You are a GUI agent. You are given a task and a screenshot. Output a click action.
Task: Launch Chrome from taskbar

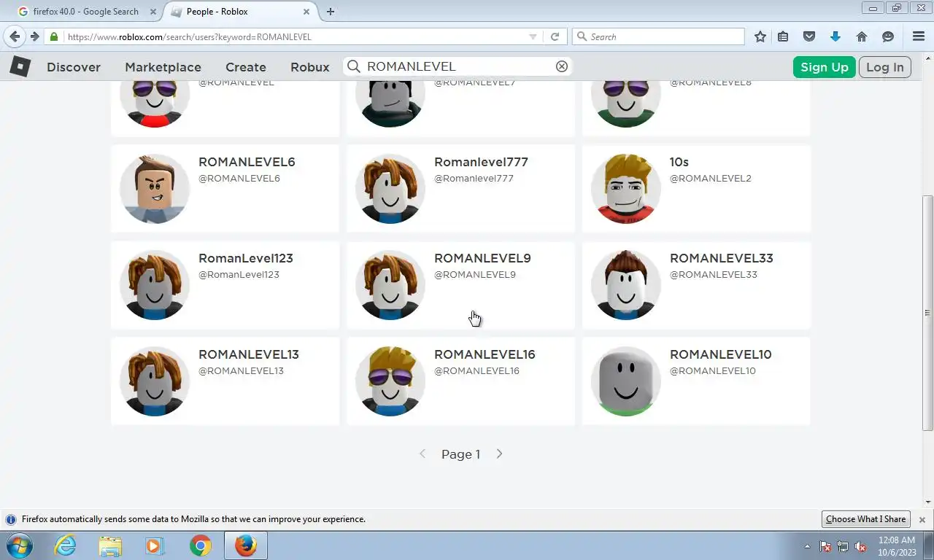click(200, 545)
